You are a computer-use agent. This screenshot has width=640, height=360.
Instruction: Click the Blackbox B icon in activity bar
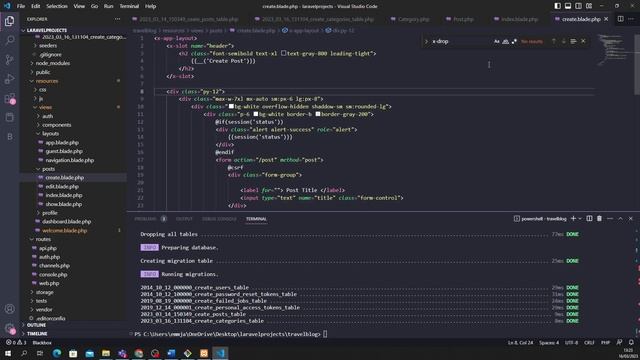(9, 137)
